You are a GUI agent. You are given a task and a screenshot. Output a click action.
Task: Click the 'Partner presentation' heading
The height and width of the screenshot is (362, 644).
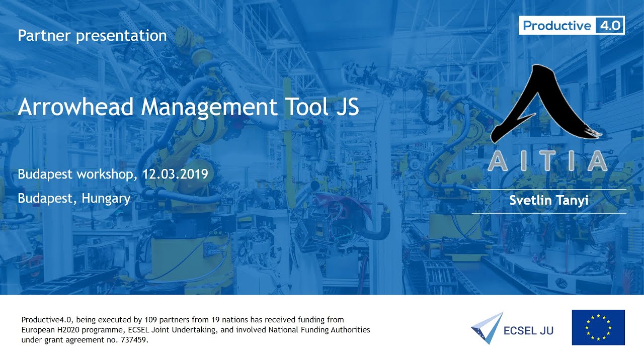pyautogui.click(x=92, y=36)
